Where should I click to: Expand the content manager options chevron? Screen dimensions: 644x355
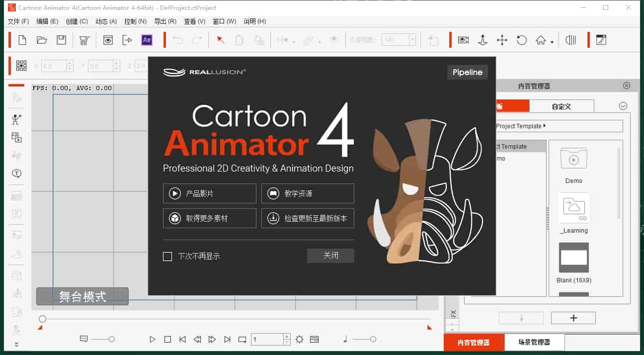pyautogui.click(x=623, y=106)
